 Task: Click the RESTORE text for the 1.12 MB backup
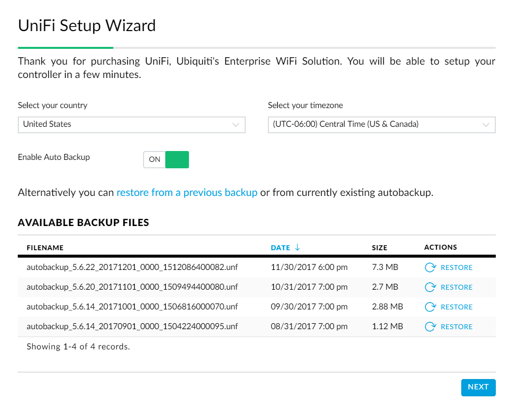(456, 327)
